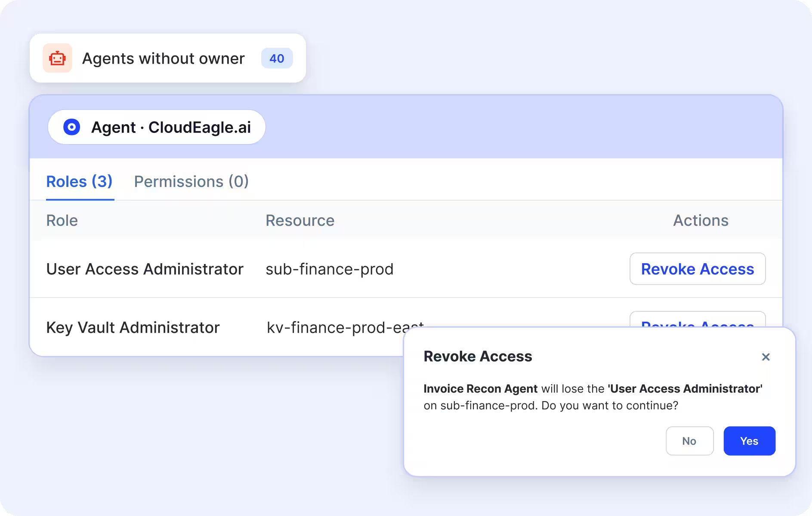Click the Key Vault Administrator role cell
The width and height of the screenshot is (812, 516).
click(x=133, y=328)
